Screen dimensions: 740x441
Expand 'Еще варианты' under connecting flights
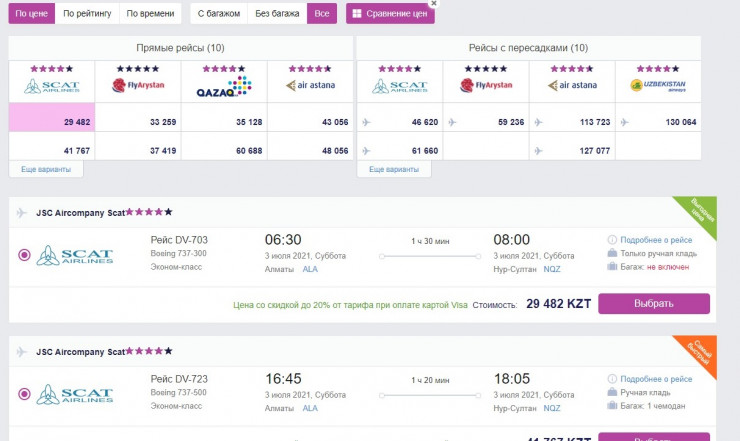pyautogui.click(x=394, y=169)
